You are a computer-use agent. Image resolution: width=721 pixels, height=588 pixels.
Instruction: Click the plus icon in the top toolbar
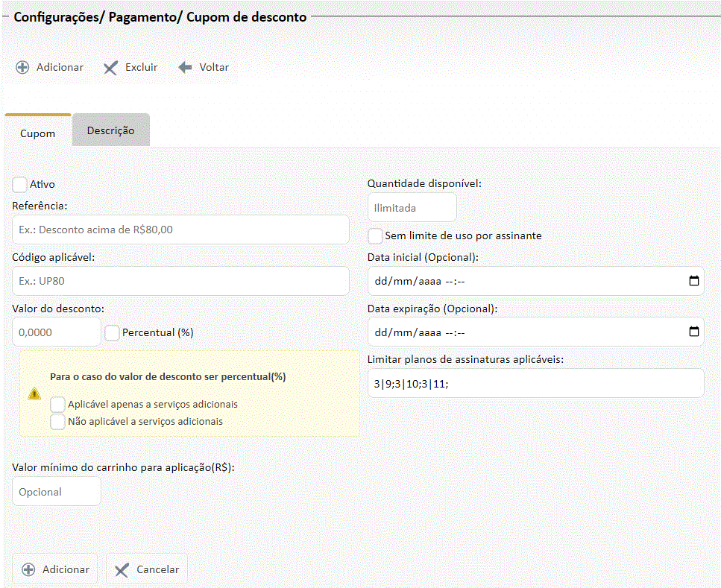(22, 67)
